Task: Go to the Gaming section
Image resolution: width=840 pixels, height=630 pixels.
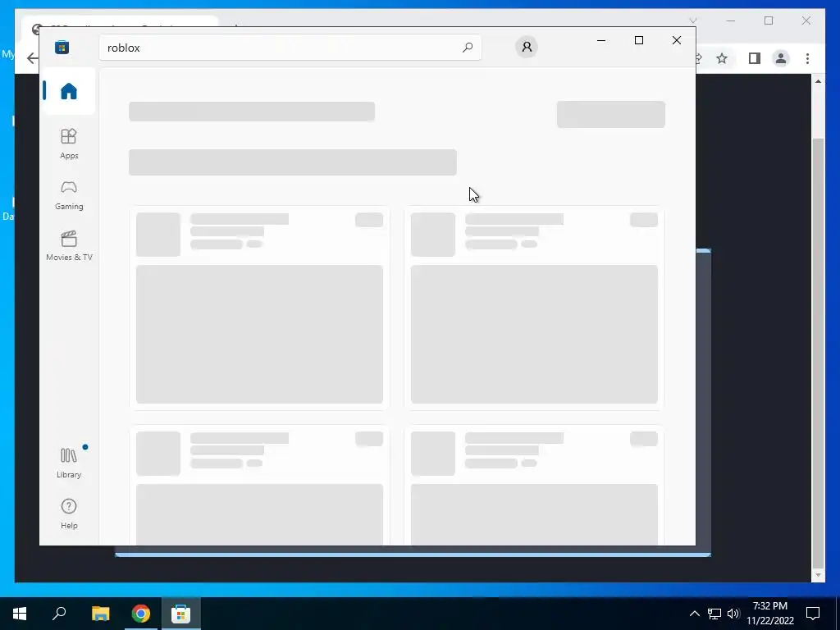Action: tap(69, 194)
